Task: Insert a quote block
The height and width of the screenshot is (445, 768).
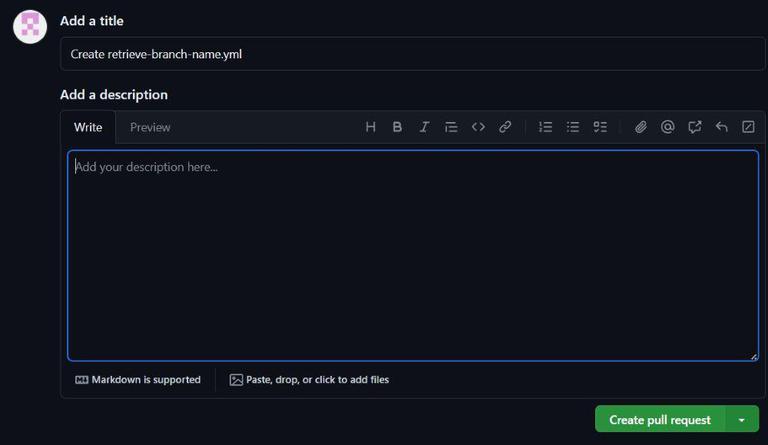Action: point(451,127)
